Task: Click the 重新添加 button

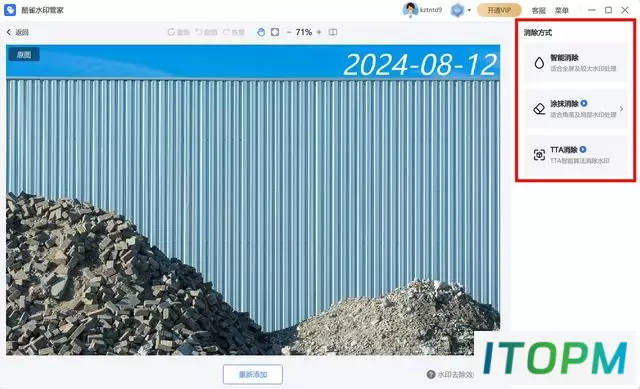Action: tap(253, 374)
